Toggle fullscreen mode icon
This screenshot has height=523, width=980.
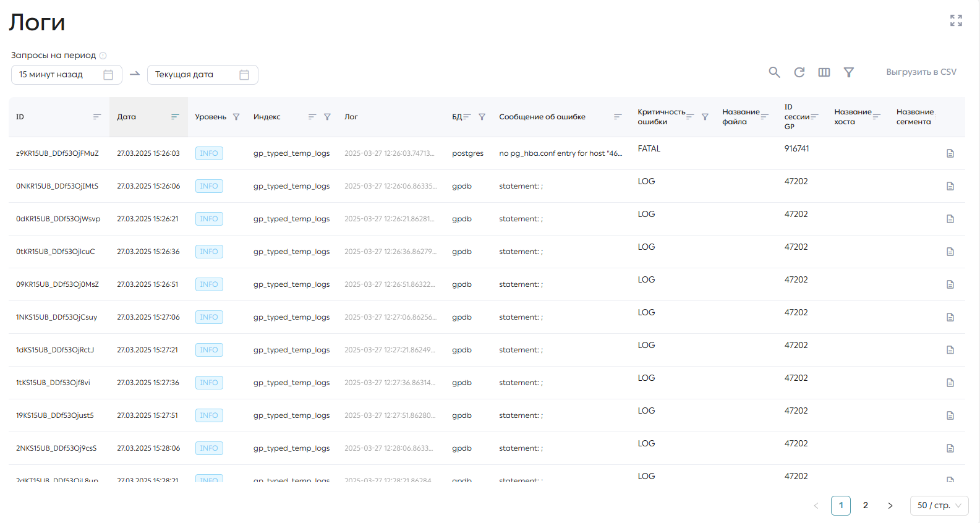[956, 20]
